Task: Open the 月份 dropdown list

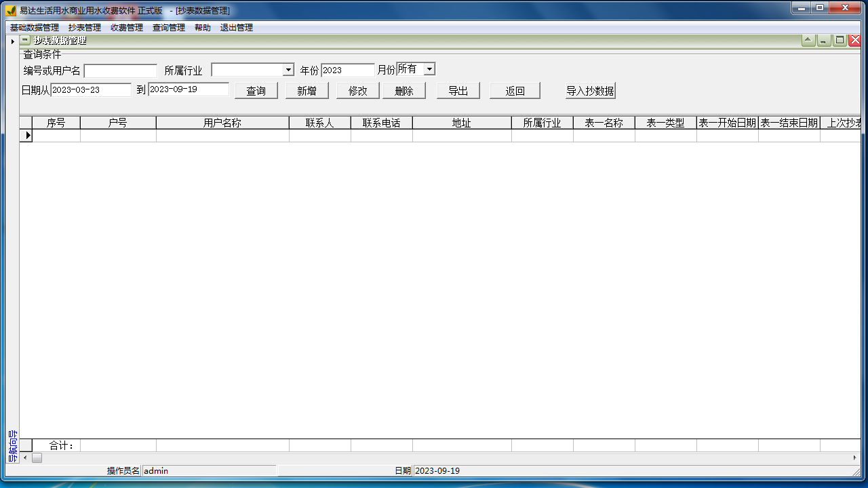Action: pos(429,69)
